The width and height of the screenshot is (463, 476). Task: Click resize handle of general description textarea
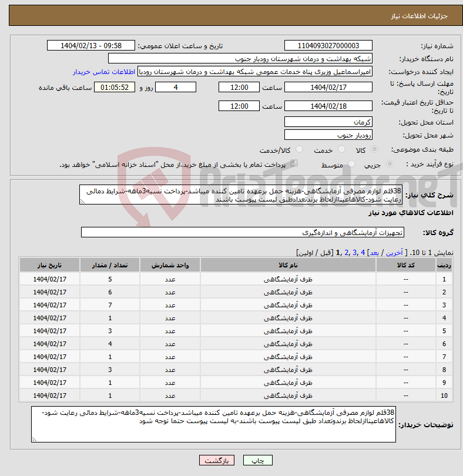[82, 202]
